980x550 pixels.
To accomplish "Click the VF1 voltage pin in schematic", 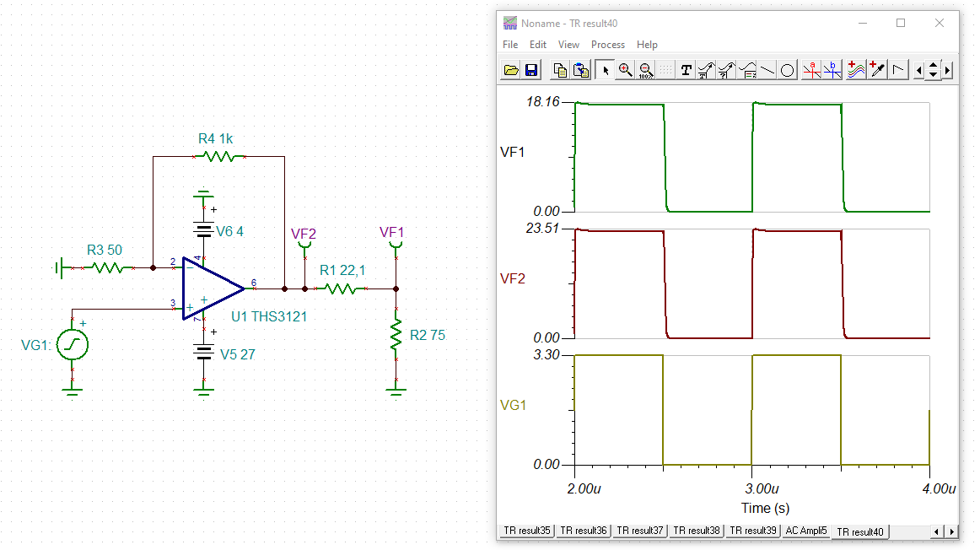I will point(396,244).
